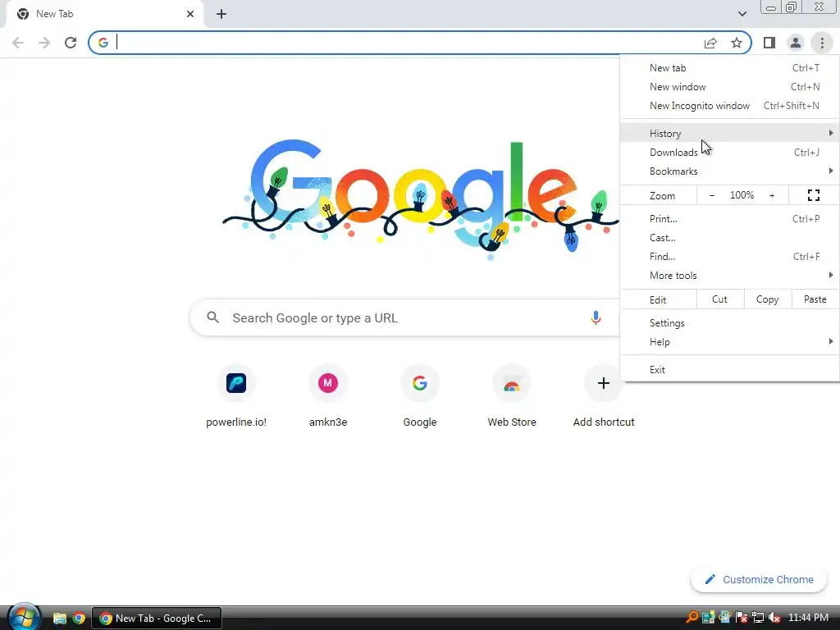Screen dimensions: 840x630
Task: Focus the Search Google or type a URL box
Action: click(404, 317)
